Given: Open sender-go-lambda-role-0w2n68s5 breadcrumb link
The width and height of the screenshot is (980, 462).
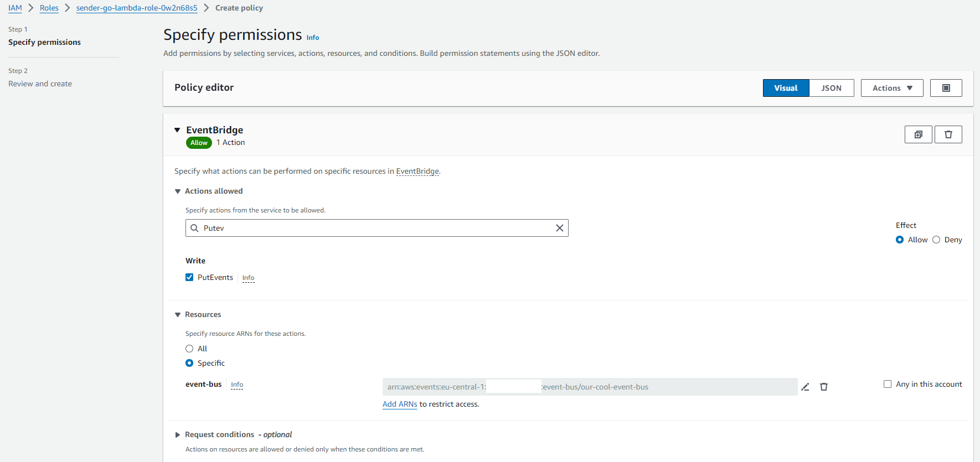Looking at the screenshot, I should [x=137, y=8].
